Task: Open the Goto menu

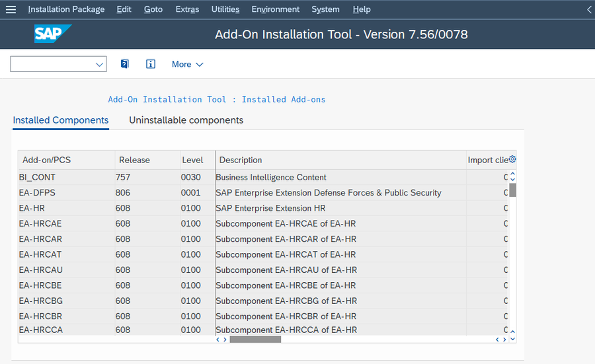Action: pyautogui.click(x=153, y=9)
